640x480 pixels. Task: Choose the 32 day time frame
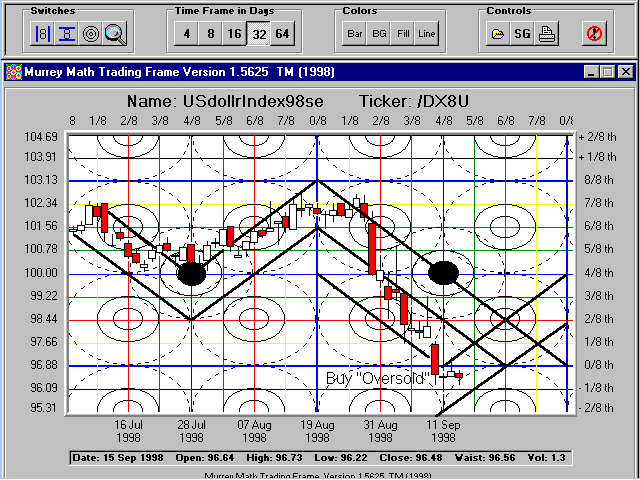tap(258, 33)
